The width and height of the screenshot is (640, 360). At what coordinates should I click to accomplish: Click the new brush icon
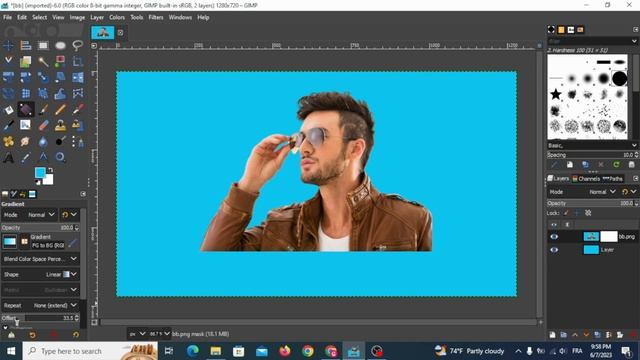(570, 164)
